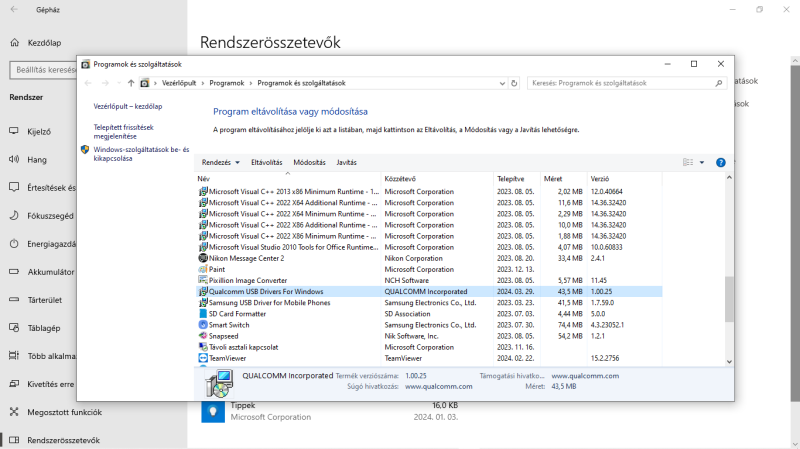This screenshot has height=449, width=800.
Task: Select the Microsoft Visual C++ 2022 X64 Additional row
Action: [429, 203]
